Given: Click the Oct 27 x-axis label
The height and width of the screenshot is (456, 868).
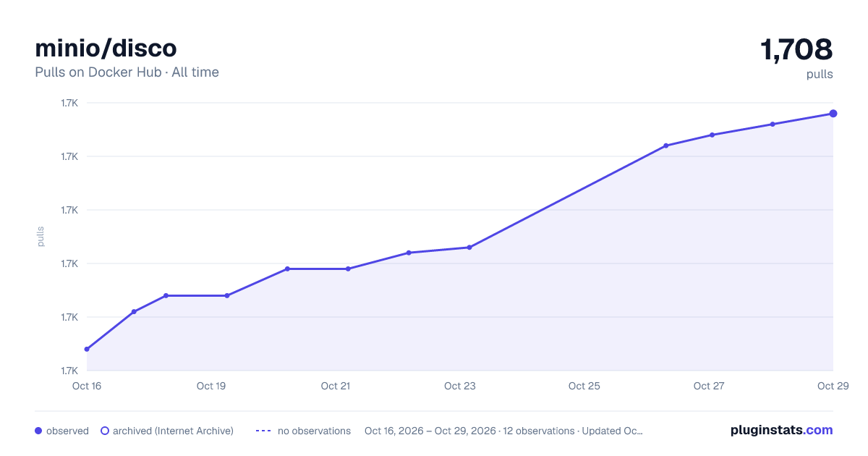Looking at the screenshot, I should click(709, 386).
